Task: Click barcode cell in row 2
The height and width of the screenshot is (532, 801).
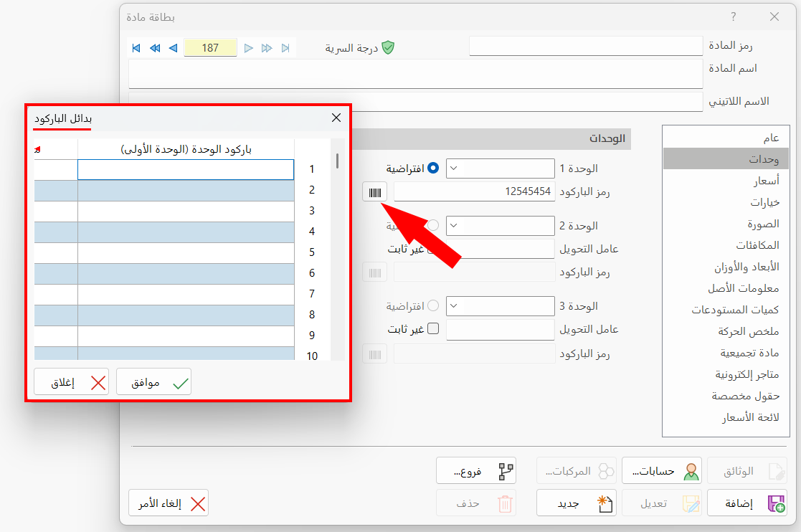Action: (186, 191)
